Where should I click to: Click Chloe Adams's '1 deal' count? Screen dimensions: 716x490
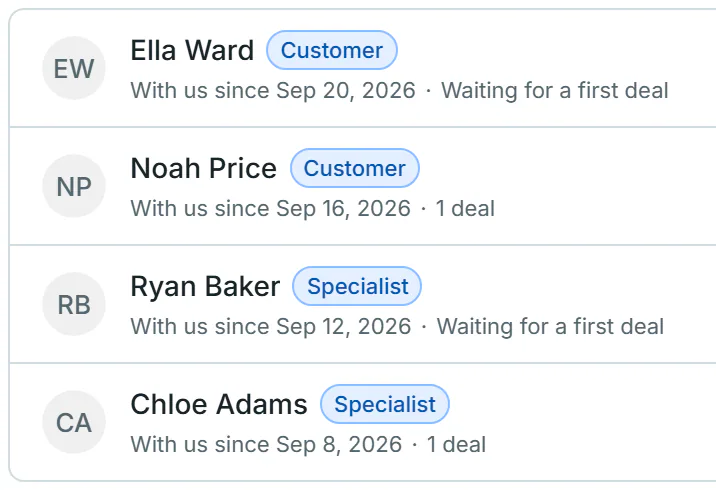pyautogui.click(x=456, y=444)
